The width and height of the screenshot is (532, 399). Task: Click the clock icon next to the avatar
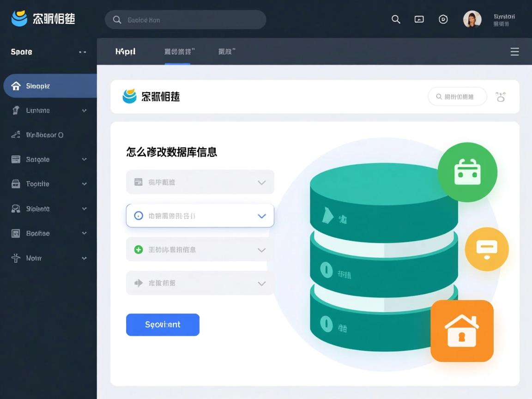[x=443, y=19]
